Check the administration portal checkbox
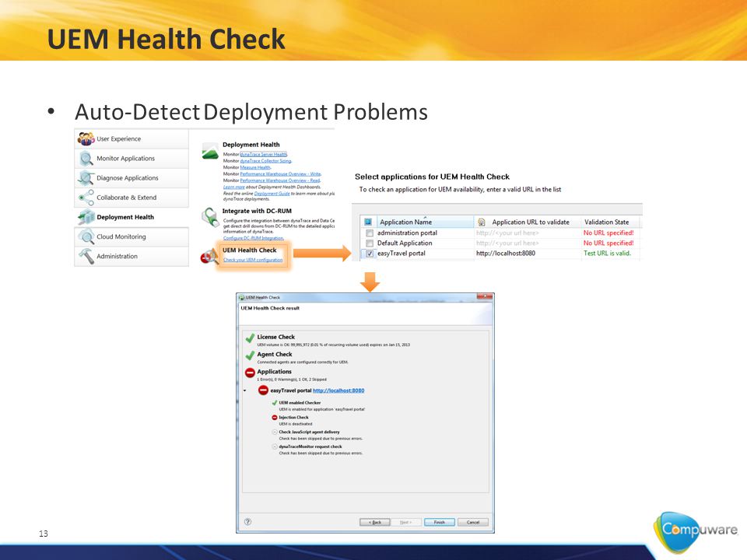Image resolution: width=747 pixels, height=560 pixels. 369,233
